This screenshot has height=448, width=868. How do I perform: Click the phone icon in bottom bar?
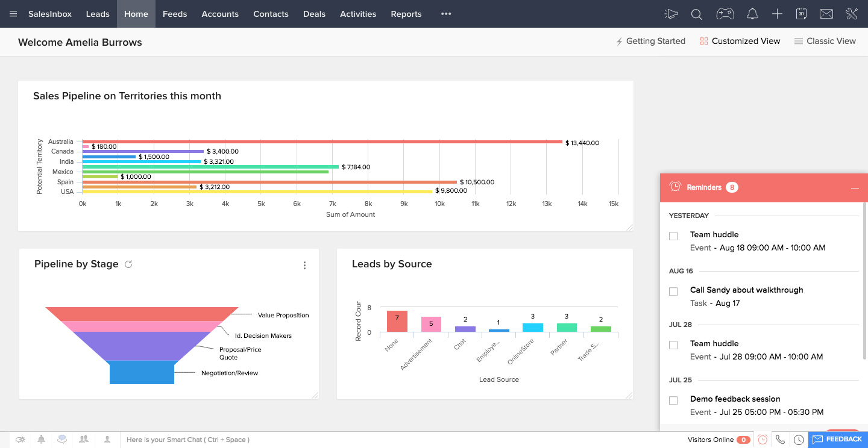tap(780, 440)
